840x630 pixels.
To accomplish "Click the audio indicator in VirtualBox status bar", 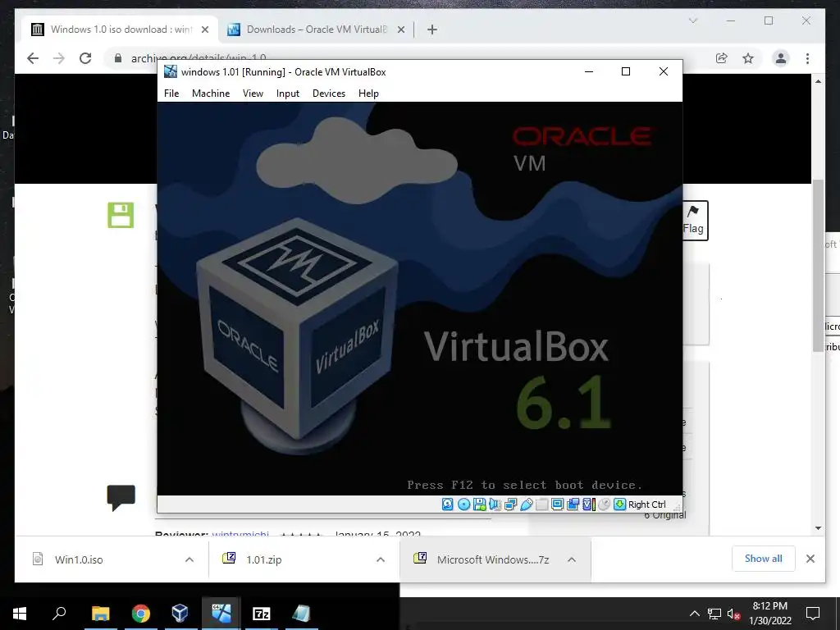I will (x=495, y=504).
